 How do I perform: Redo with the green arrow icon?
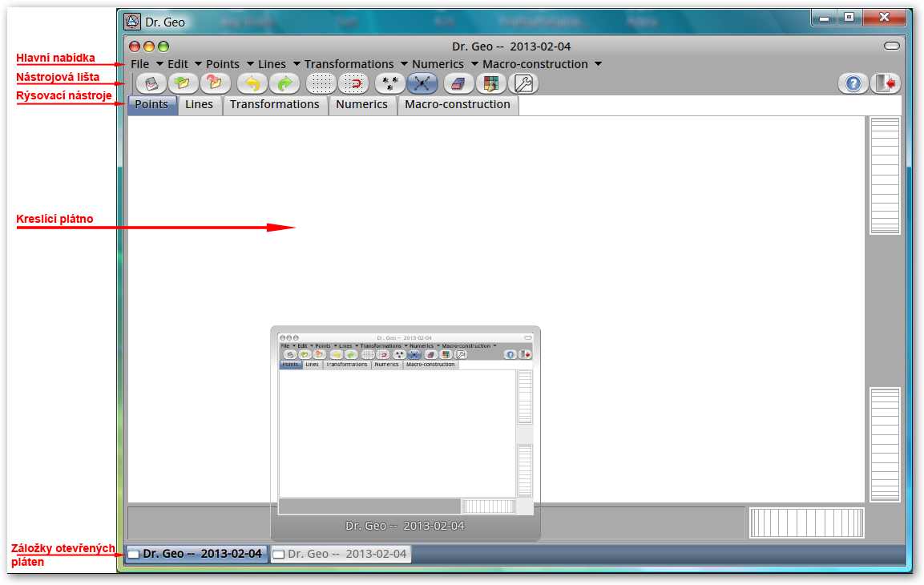coord(284,83)
